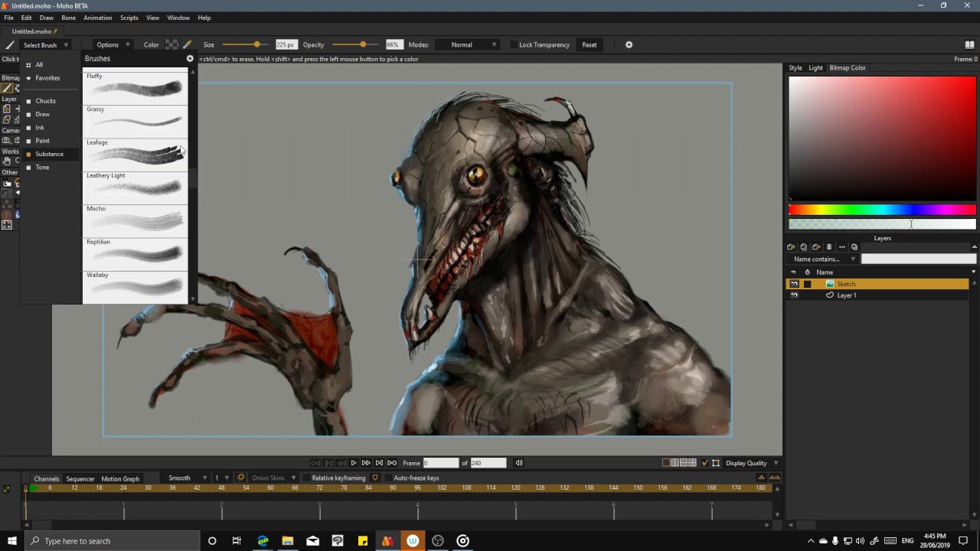This screenshot has height=551, width=980.
Task: Expand the blend Modes Normal dropdown
Action: (x=468, y=45)
